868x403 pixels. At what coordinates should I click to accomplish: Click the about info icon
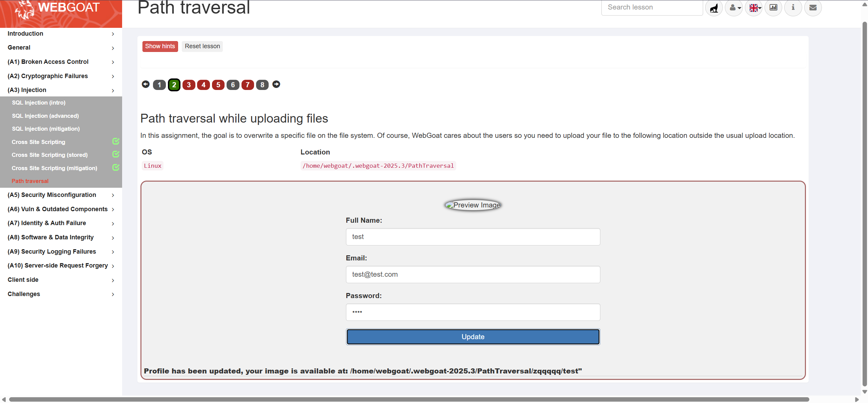[x=793, y=7]
